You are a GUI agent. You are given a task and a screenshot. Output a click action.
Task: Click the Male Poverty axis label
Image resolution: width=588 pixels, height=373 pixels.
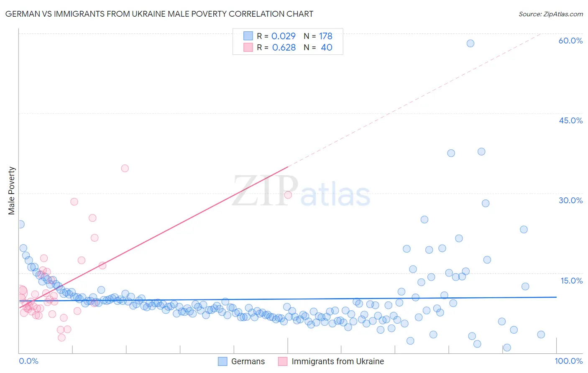tap(12, 191)
